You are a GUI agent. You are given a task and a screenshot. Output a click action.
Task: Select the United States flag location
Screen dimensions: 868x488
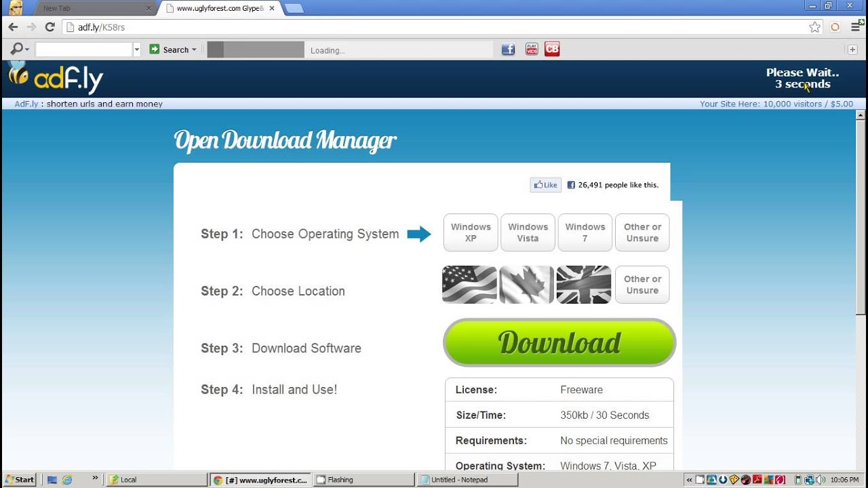pyautogui.click(x=469, y=285)
